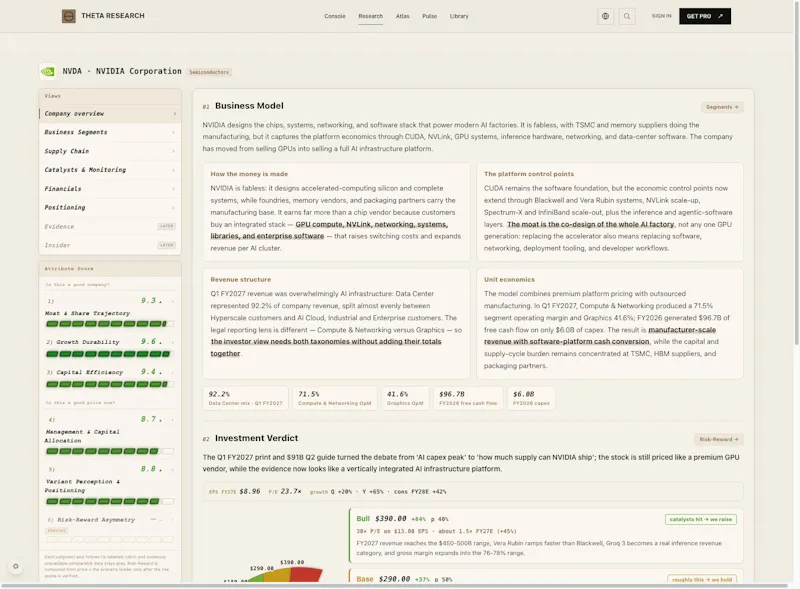Image resolution: width=800 pixels, height=589 pixels.
Task: Expand chevron on Business Segments row
Action: (173, 132)
